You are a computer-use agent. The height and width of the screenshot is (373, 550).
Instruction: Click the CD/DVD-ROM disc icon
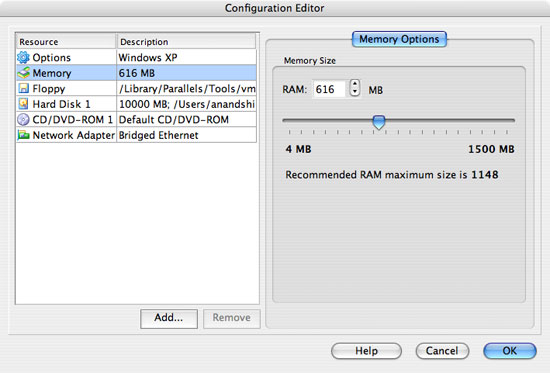[23, 119]
